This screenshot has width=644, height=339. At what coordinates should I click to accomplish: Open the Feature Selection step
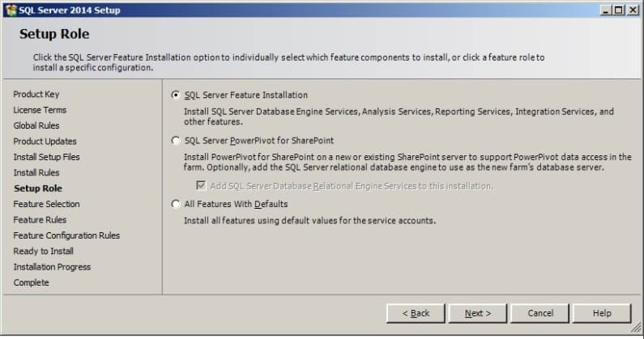46,204
